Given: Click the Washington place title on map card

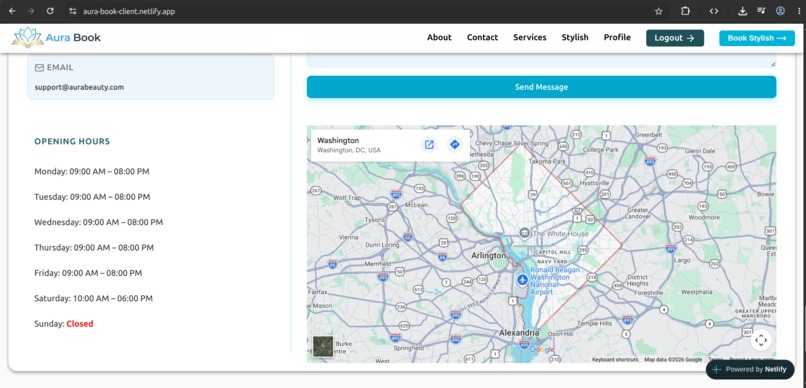Looking at the screenshot, I should coord(338,140).
